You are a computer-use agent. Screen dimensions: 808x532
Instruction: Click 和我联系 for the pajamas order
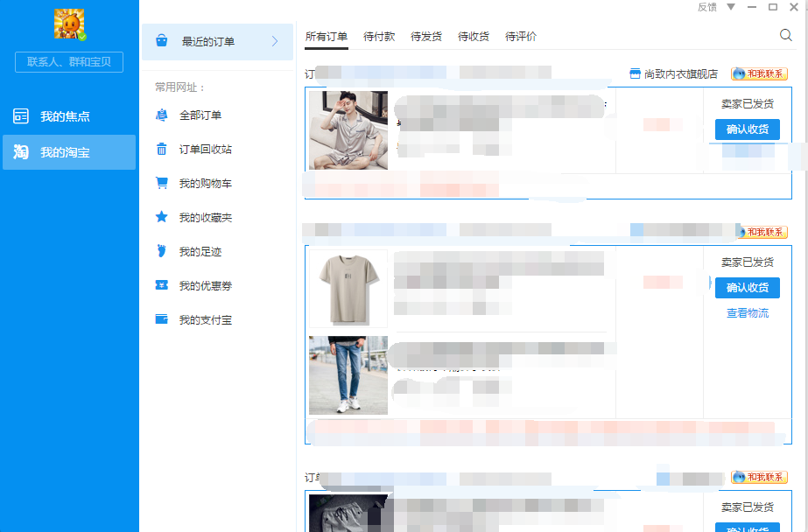[759, 74]
